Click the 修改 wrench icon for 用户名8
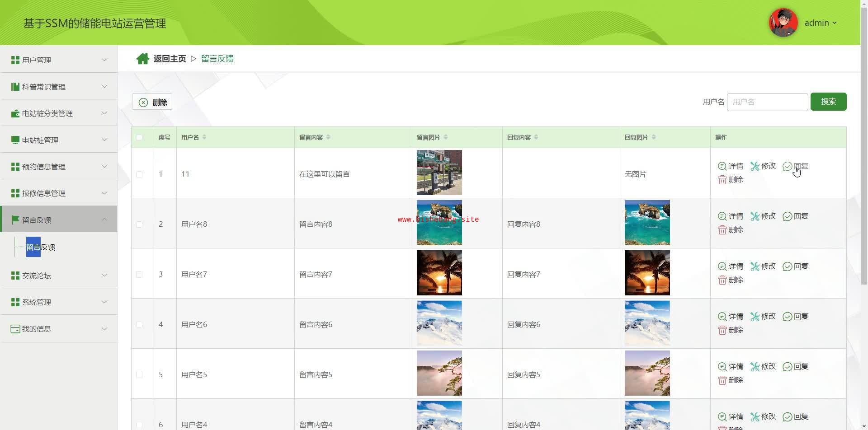 coord(755,216)
